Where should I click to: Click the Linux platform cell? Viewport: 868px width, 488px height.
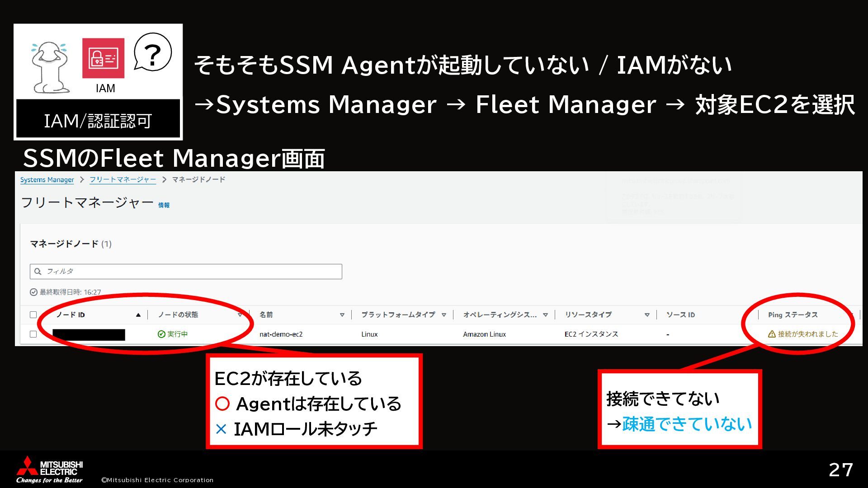pos(369,334)
